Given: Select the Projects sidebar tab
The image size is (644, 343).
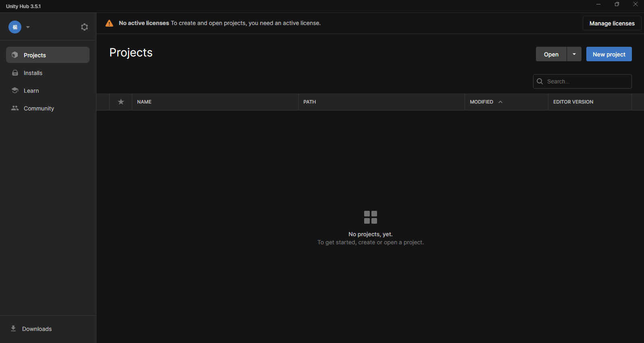Looking at the screenshot, I should coord(48,55).
